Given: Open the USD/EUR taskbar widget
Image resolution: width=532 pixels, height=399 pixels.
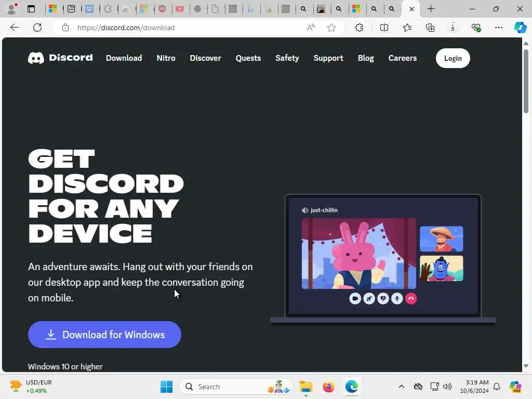Looking at the screenshot, I should [31, 387].
